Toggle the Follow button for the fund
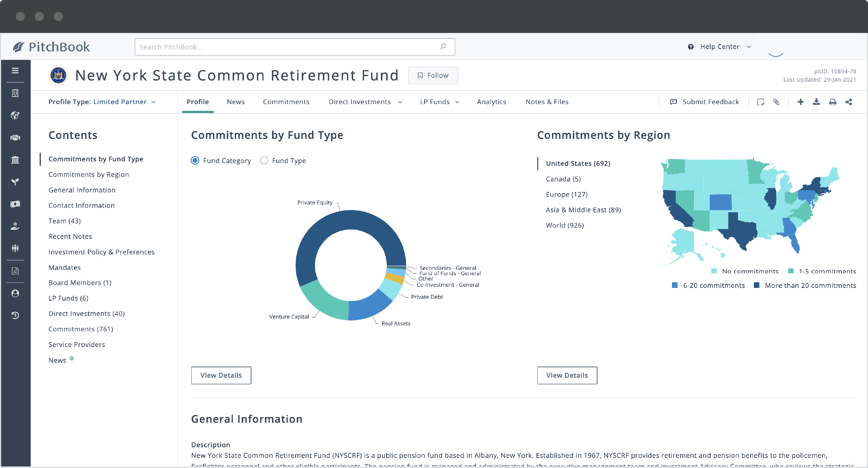Screen dimensions: 868x468 point(433,75)
